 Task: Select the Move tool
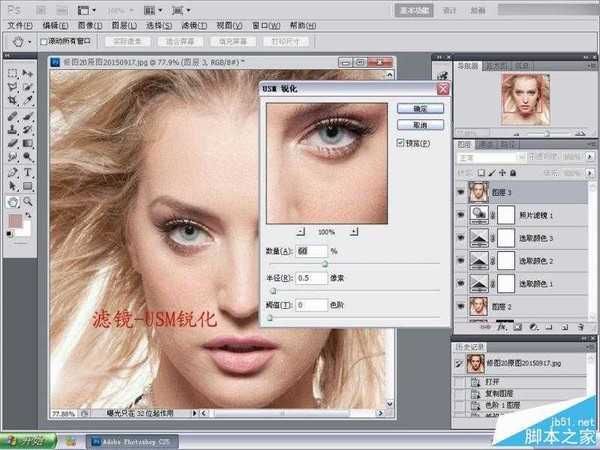tap(28, 73)
